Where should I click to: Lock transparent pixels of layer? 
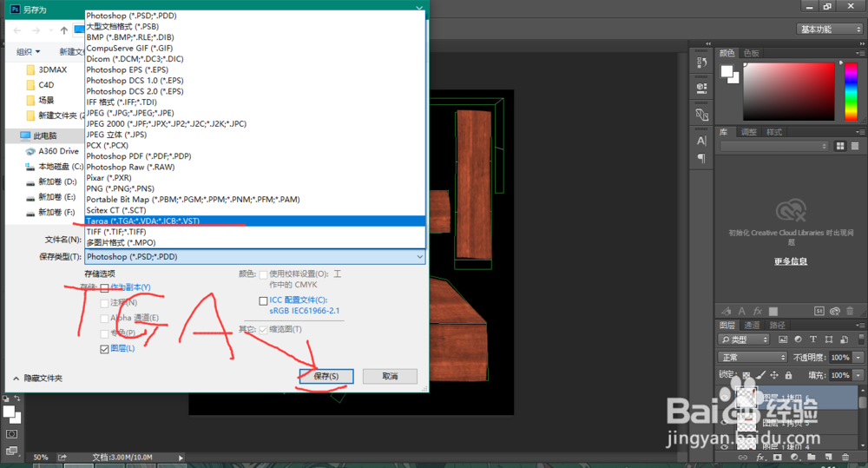(746, 375)
